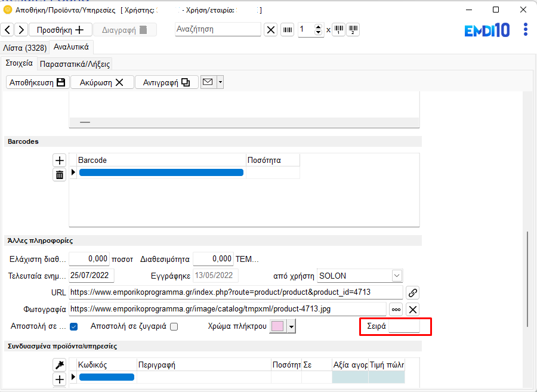Click Ελάχιστη διαθ... quantity field
This screenshot has height=392, width=537.
(x=89, y=259)
